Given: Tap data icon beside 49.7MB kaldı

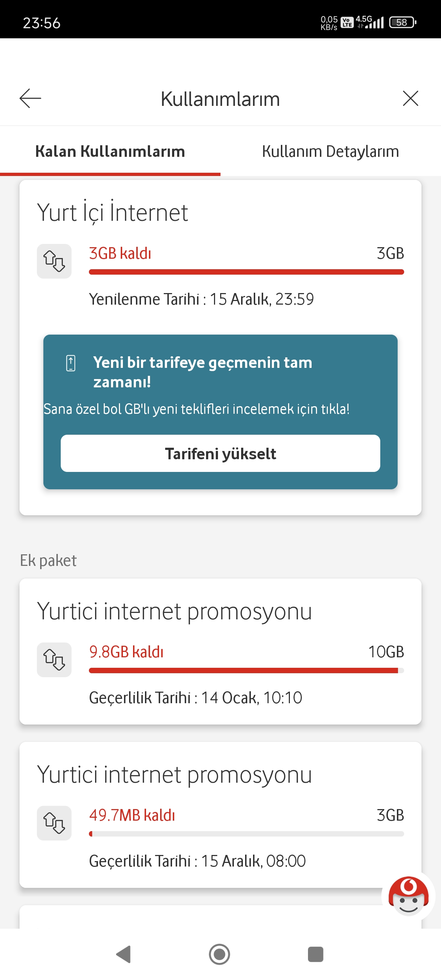Looking at the screenshot, I should pos(54,823).
